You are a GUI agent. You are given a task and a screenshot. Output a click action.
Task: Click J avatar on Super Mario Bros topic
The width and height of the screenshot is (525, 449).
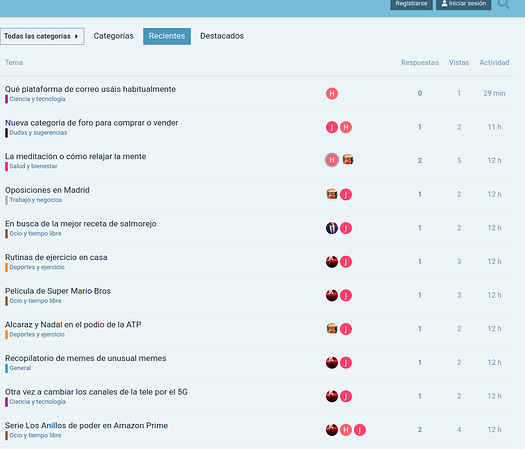pyautogui.click(x=346, y=295)
